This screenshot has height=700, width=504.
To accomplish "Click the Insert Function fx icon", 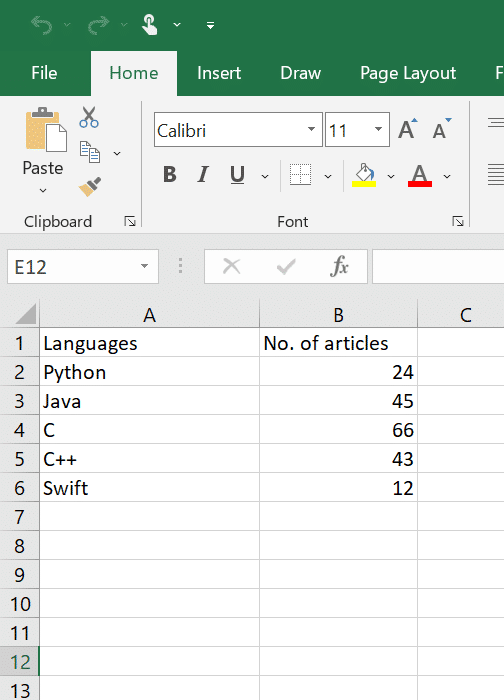I will 339,267.
